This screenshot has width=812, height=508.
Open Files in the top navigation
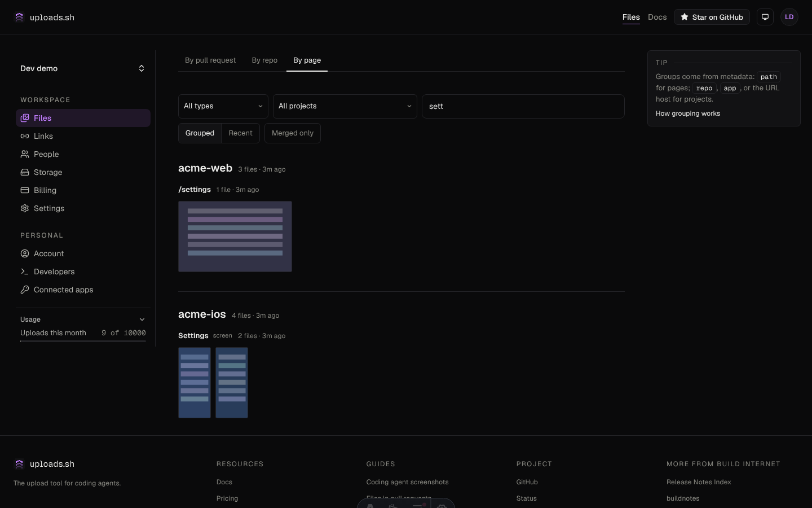[631, 17]
